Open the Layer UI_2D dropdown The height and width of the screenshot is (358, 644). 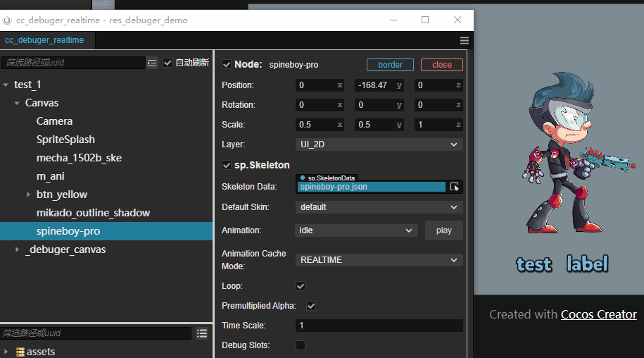[x=379, y=144]
